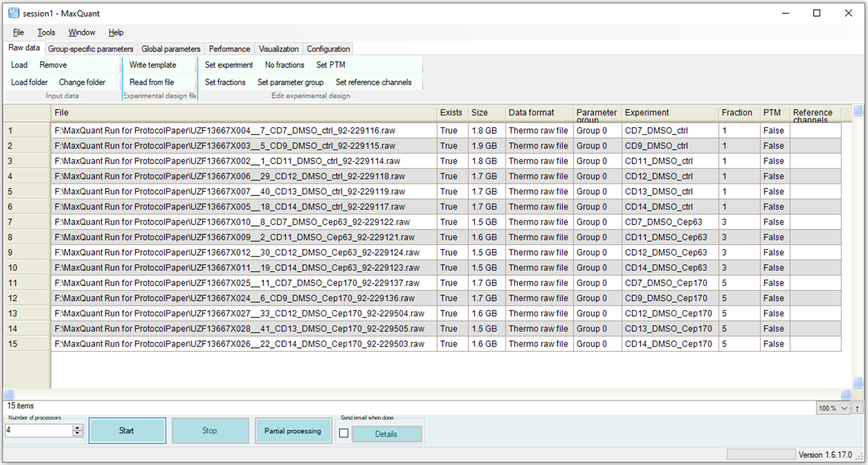Click the MaxQuant app icon in title bar

tap(14, 13)
